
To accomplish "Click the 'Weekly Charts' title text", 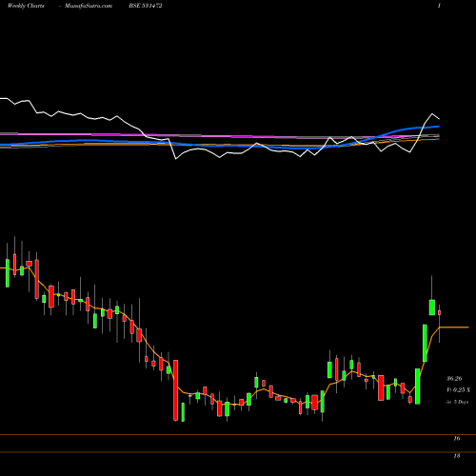I will pyautogui.click(x=26, y=6).
